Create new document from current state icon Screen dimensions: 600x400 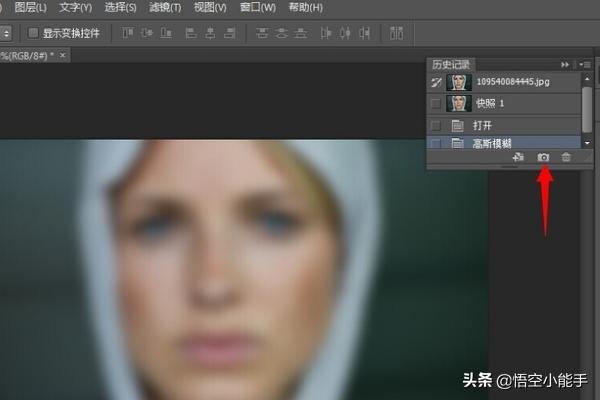point(518,158)
